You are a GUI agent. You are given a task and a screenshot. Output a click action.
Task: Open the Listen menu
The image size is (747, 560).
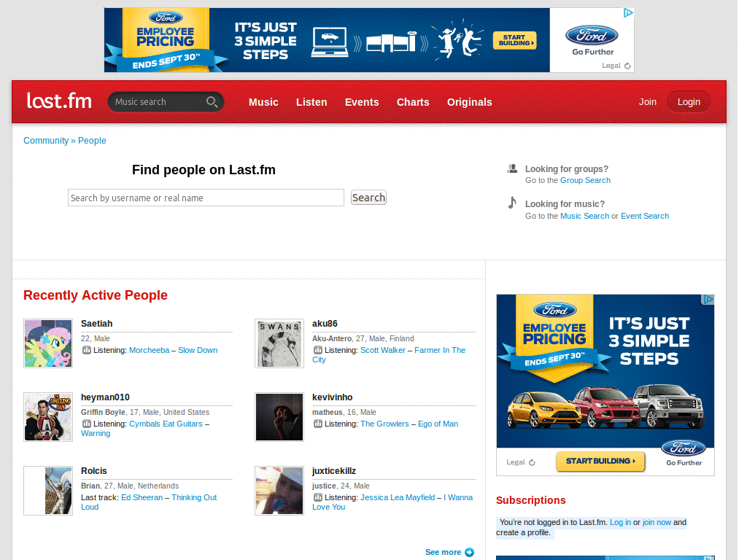pyautogui.click(x=311, y=102)
